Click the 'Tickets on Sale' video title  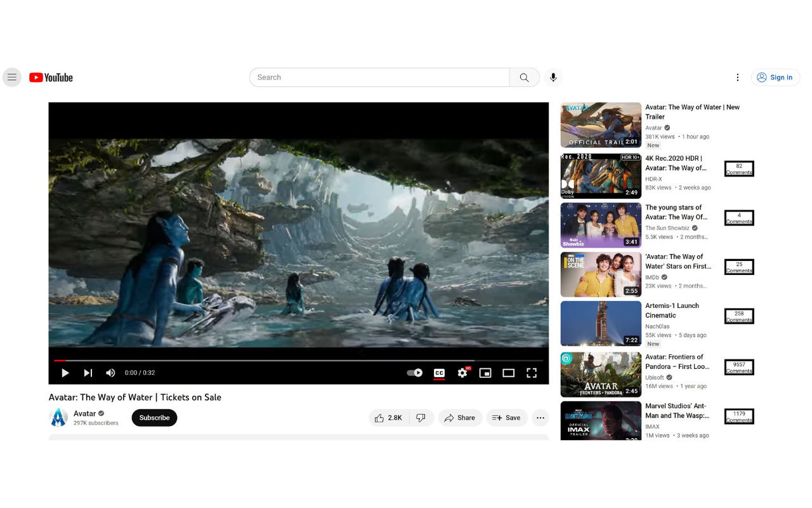135,398
